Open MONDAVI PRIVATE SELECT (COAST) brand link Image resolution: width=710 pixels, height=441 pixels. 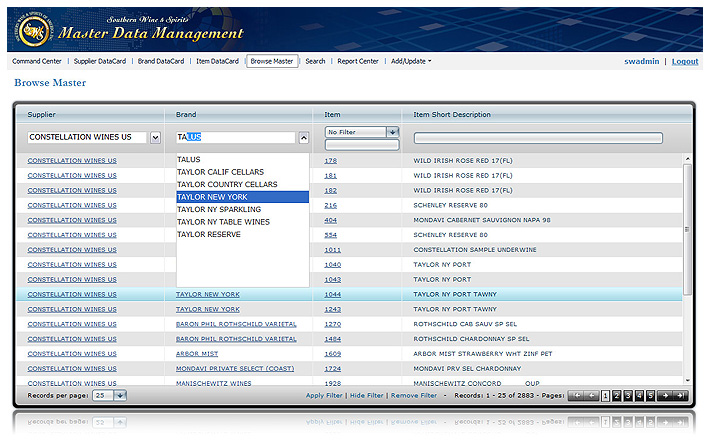tap(235, 369)
